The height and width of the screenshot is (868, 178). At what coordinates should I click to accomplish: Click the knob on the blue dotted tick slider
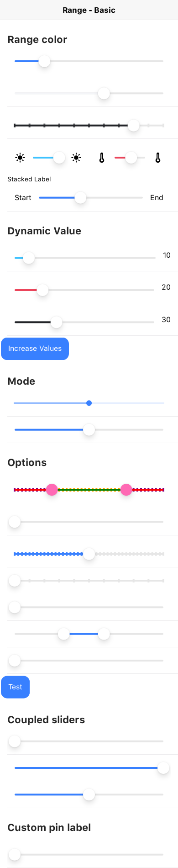pos(89,554)
